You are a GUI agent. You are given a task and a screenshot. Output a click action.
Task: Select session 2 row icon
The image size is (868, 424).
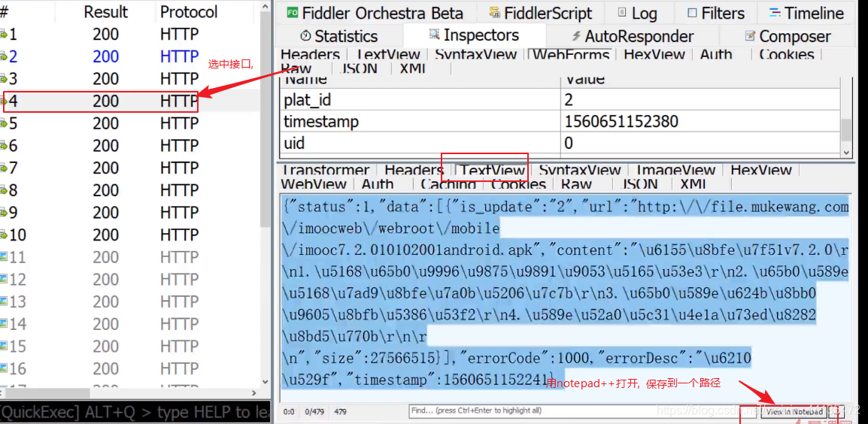point(4,57)
